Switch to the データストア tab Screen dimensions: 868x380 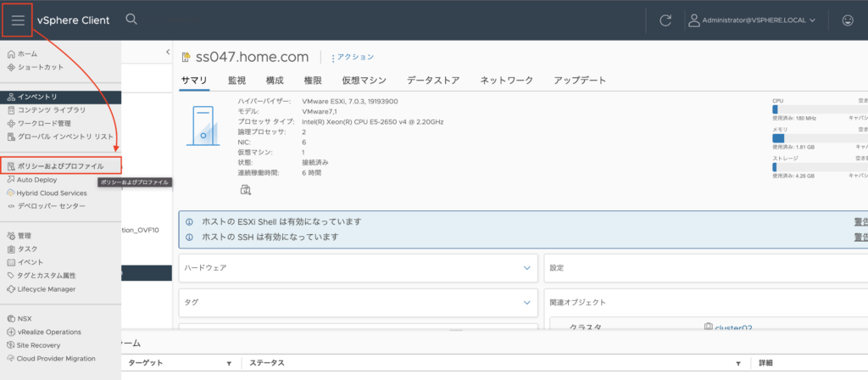coord(433,81)
